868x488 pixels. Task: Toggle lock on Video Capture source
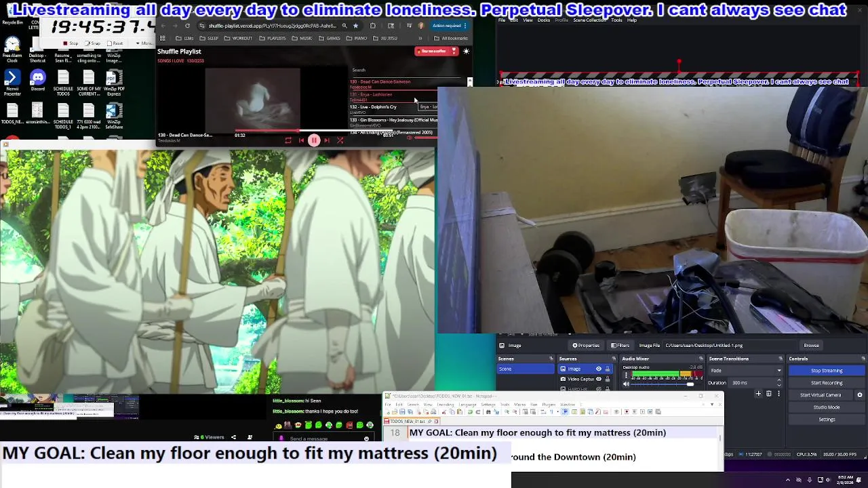[x=608, y=379]
